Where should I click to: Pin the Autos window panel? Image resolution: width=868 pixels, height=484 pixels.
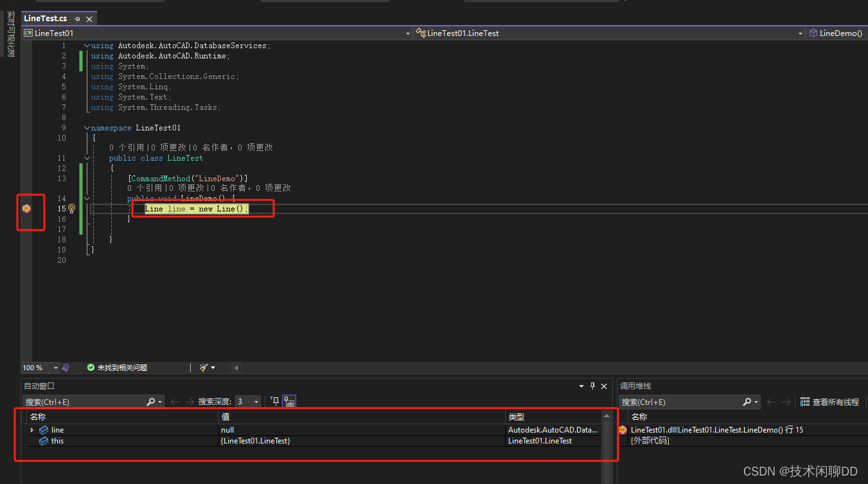(x=593, y=386)
